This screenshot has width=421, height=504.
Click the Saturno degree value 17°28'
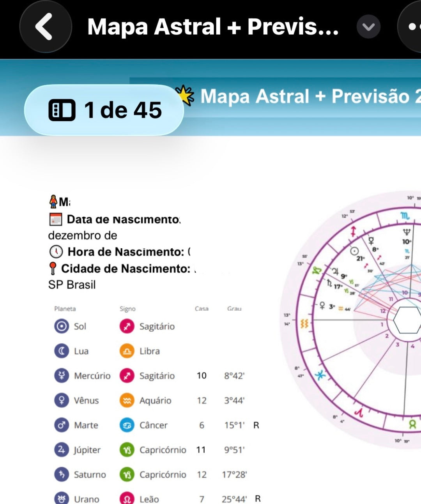click(x=234, y=474)
